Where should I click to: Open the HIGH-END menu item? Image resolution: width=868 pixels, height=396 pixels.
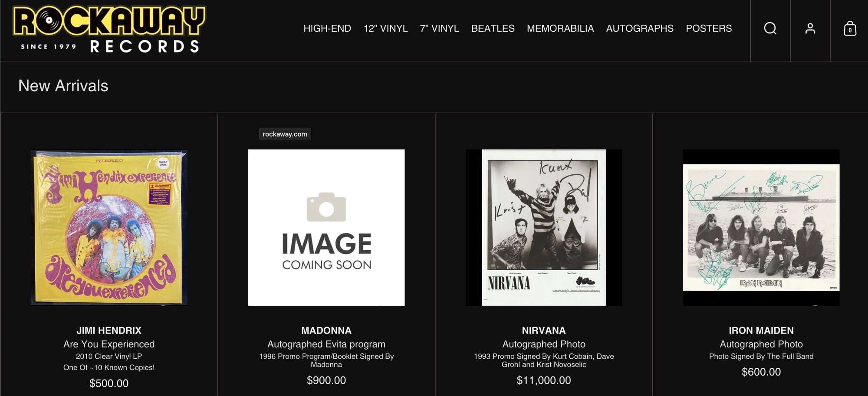[327, 29]
